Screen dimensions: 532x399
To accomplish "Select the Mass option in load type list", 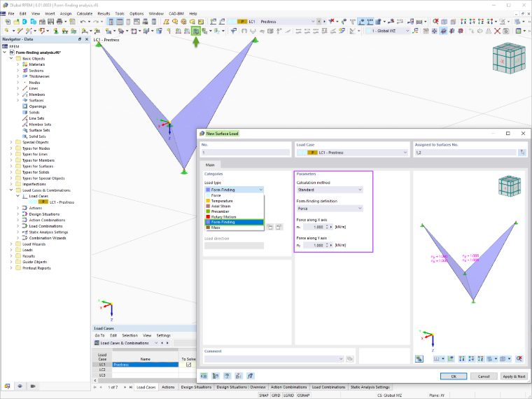I will pyautogui.click(x=234, y=227).
